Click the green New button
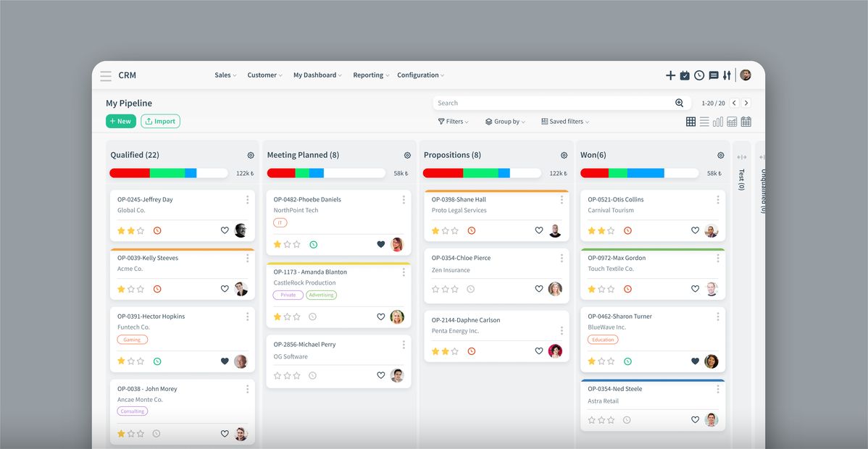The image size is (868, 449). 121,121
